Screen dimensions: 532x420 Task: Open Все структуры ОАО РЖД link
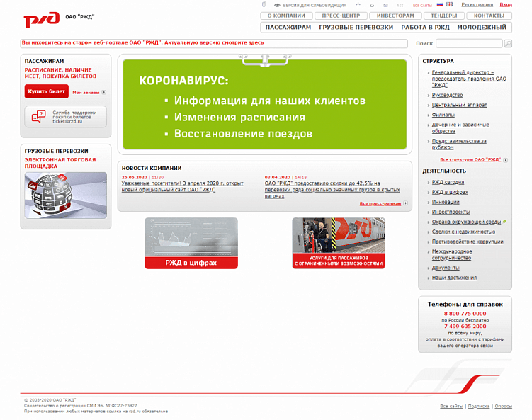tap(470, 160)
